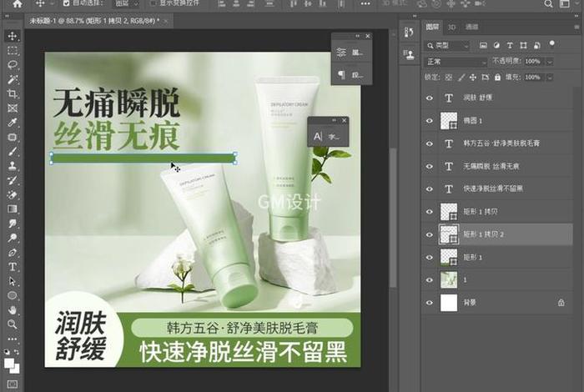Hide the 无痛瞬脱 丝滑无痕 layer

pyautogui.click(x=430, y=167)
